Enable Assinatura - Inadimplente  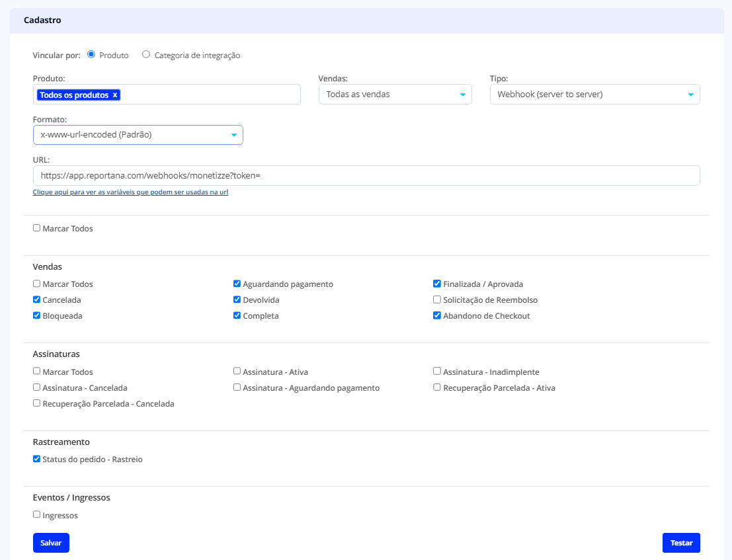pyautogui.click(x=437, y=372)
